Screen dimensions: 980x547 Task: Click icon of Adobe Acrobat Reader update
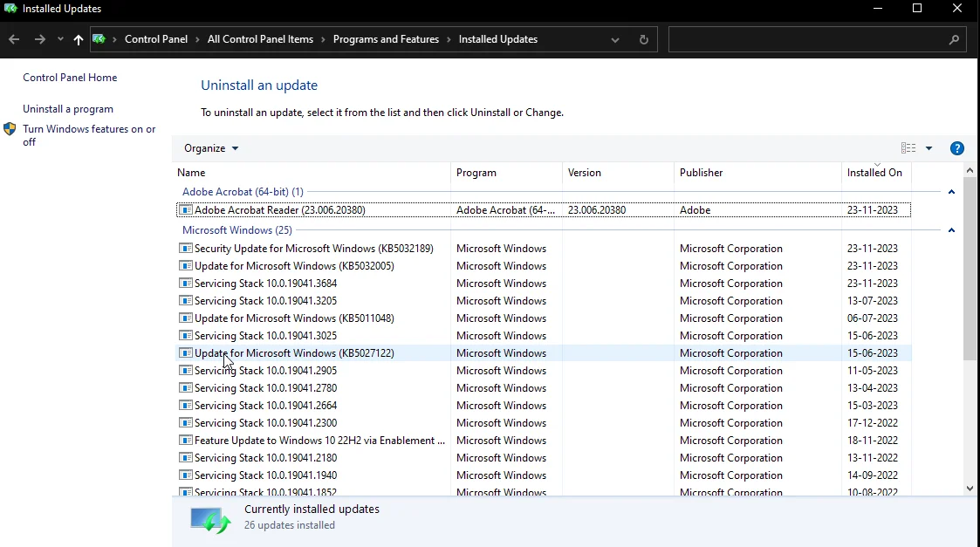tap(186, 210)
